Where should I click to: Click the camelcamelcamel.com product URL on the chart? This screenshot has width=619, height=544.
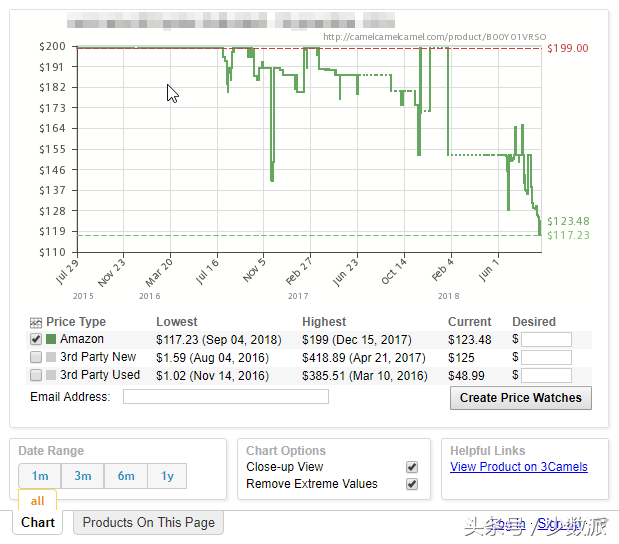435,37
